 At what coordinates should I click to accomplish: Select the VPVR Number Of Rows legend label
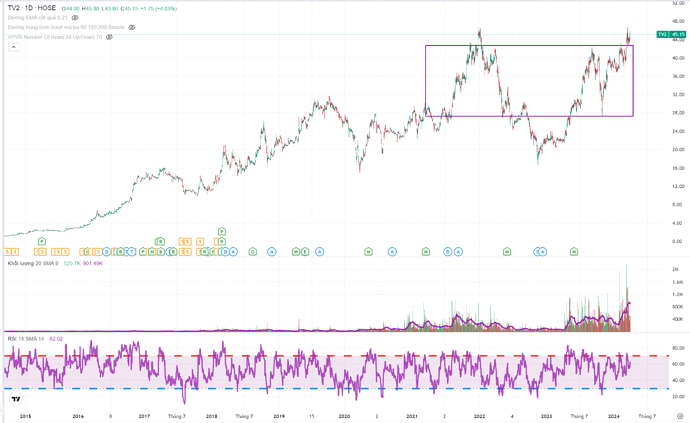tap(55, 37)
